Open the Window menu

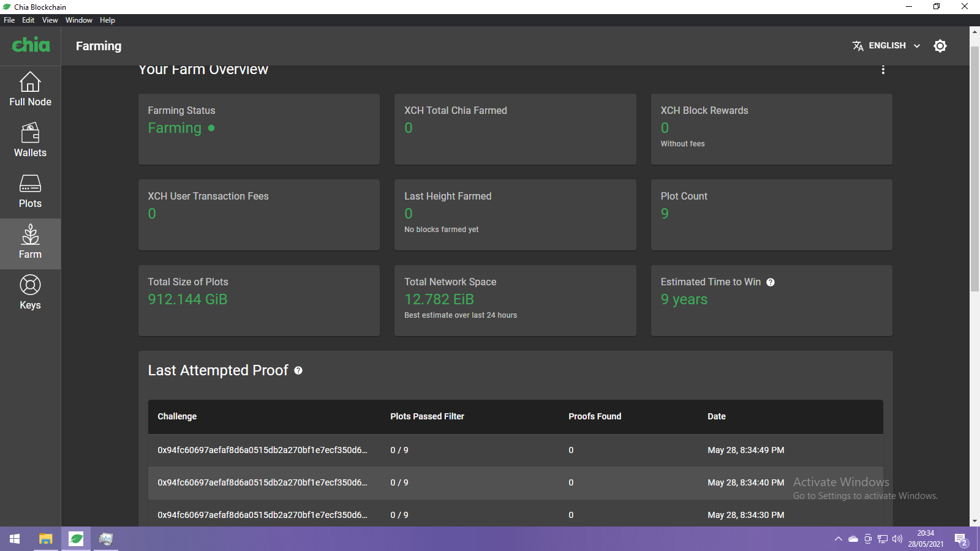point(79,20)
